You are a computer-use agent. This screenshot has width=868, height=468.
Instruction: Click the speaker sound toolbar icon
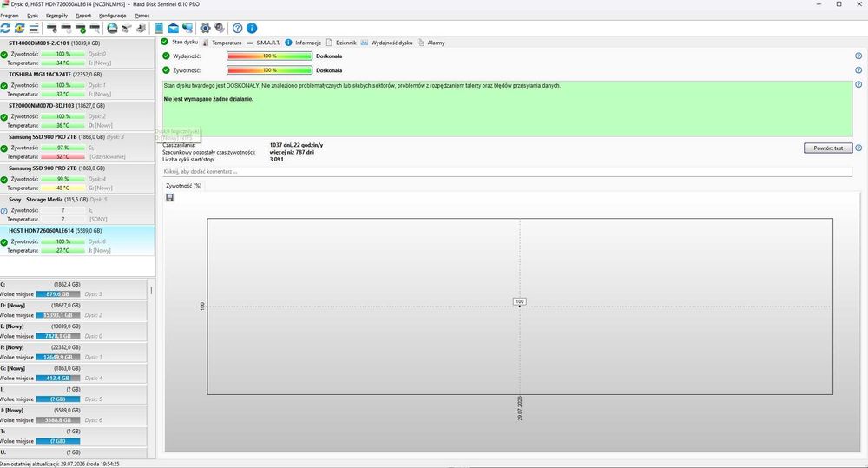pyautogui.click(x=220, y=29)
